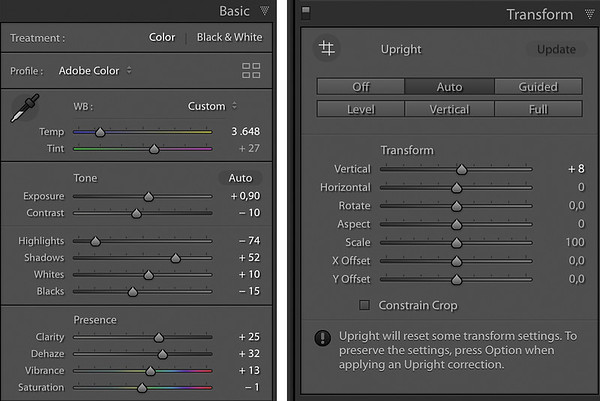
Task: Enable the Constrain Crop checkbox
Action: [364, 305]
